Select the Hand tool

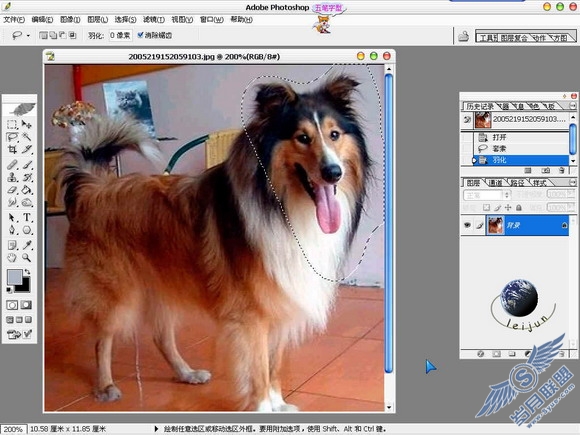coord(12,257)
